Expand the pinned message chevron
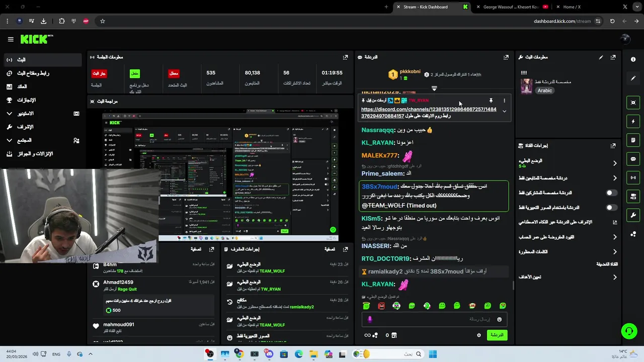Viewport: 644px width, 362px height. pos(504,112)
